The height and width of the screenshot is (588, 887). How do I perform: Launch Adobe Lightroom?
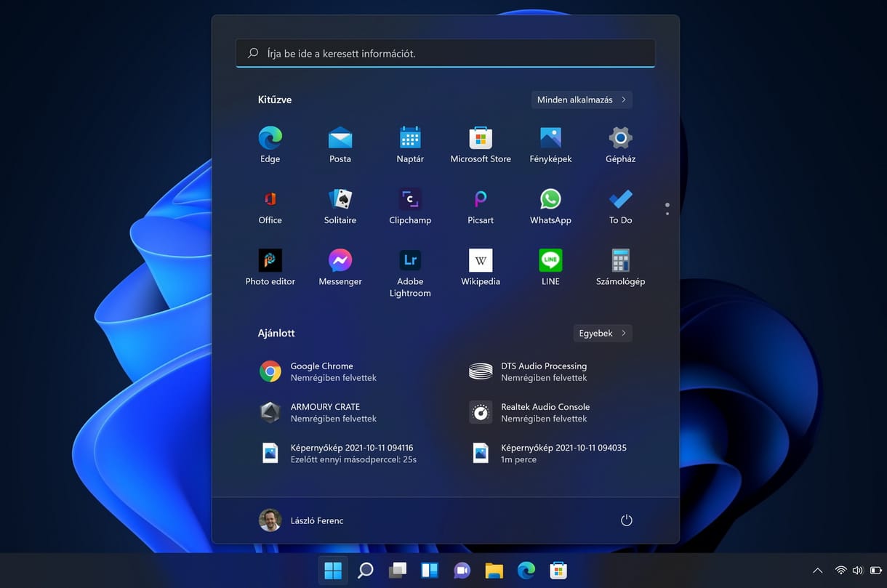point(410,273)
